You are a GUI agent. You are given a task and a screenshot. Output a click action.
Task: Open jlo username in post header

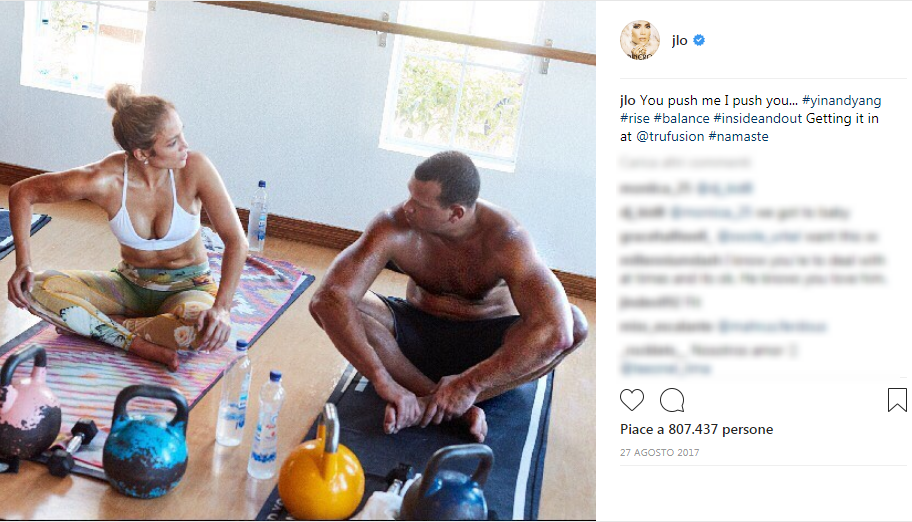[679, 40]
